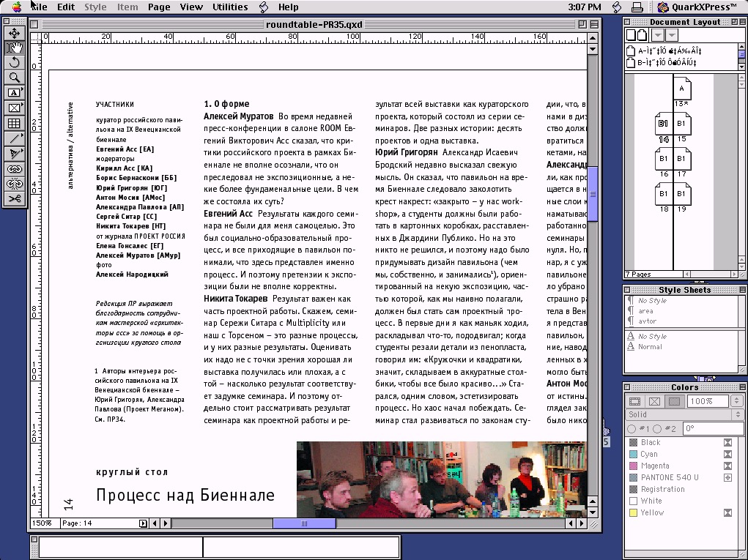
Task: Collapse the roundtable-PR35.qxd document window
Action: (x=594, y=24)
